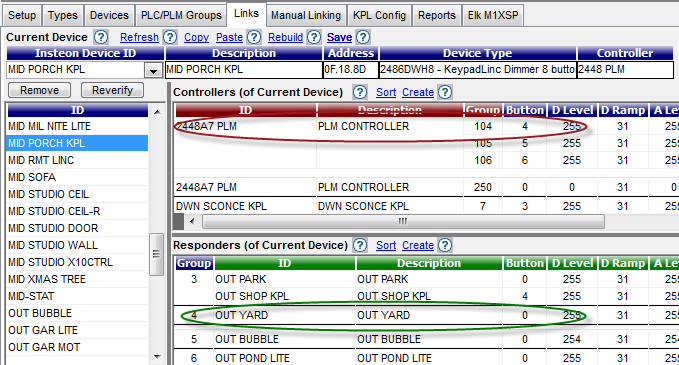Click the Description field MID PORCH KPL

click(x=244, y=70)
